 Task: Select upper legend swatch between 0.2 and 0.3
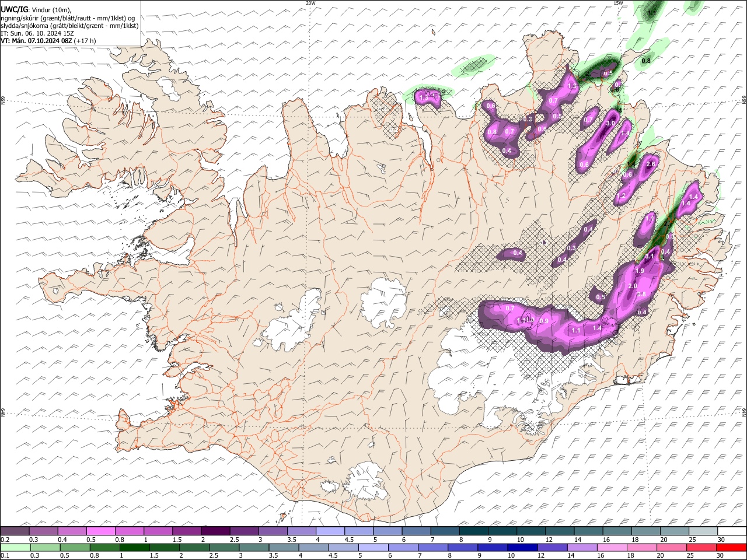[15, 531]
